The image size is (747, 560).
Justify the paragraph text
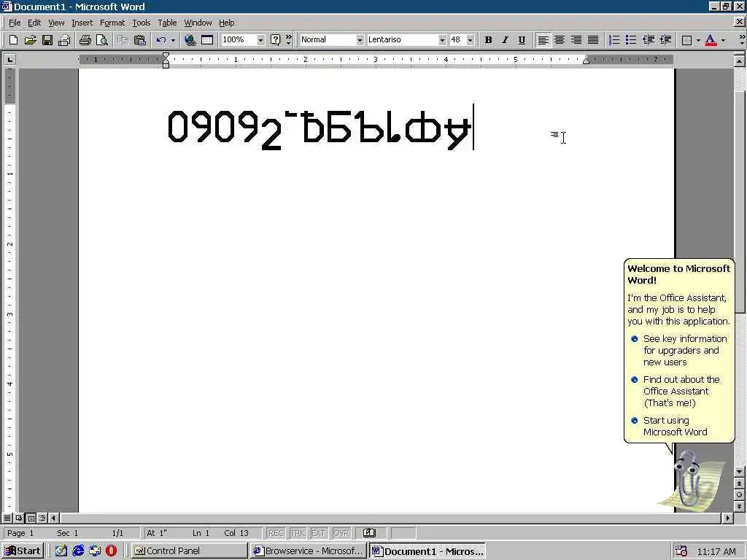tap(592, 40)
